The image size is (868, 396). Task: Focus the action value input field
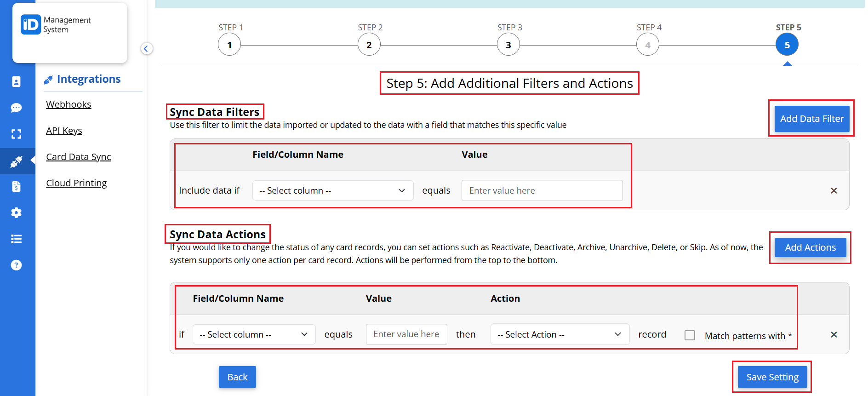click(x=406, y=334)
